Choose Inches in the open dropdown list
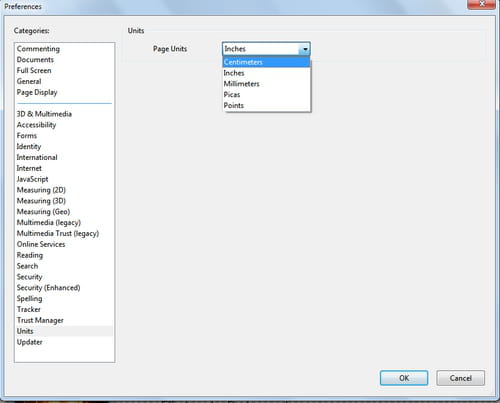Image resolution: width=500 pixels, height=403 pixels. coord(266,73)
